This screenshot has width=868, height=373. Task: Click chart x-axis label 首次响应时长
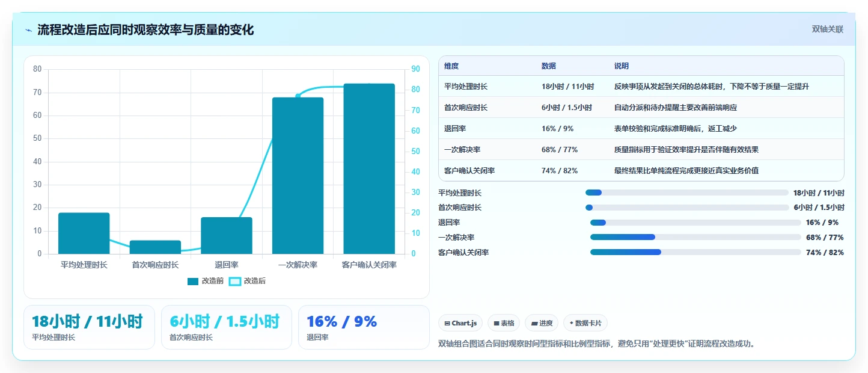pyautogui.click(x=155, y=265)
